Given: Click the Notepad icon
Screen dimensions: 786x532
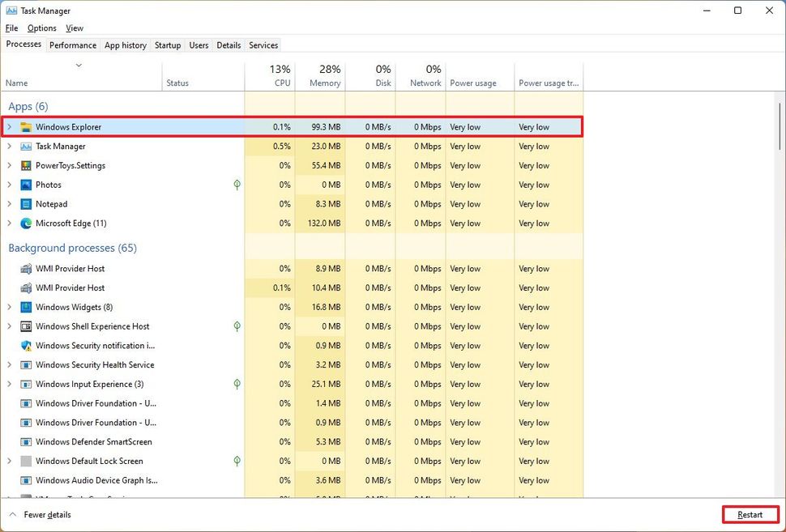Looking at the screenshot, I should click(27, 204).
